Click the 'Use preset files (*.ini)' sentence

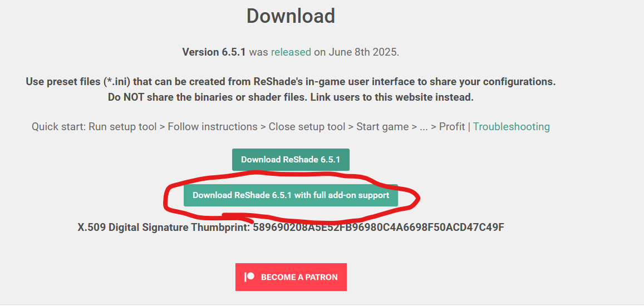coord(291,81)
